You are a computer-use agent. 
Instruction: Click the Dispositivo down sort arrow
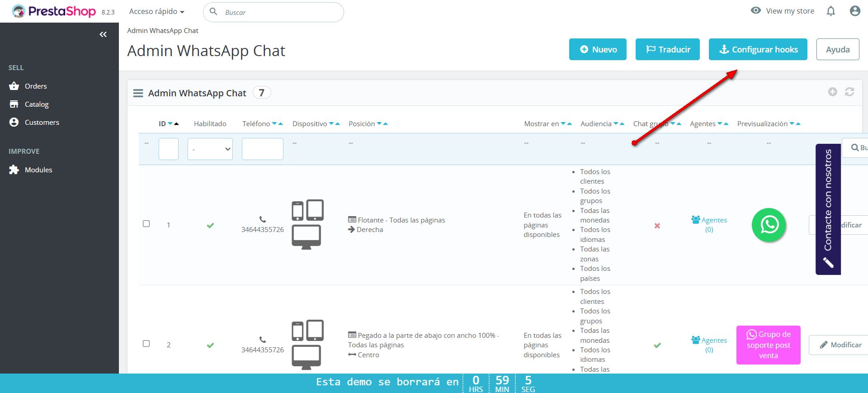tap(331, 124)
